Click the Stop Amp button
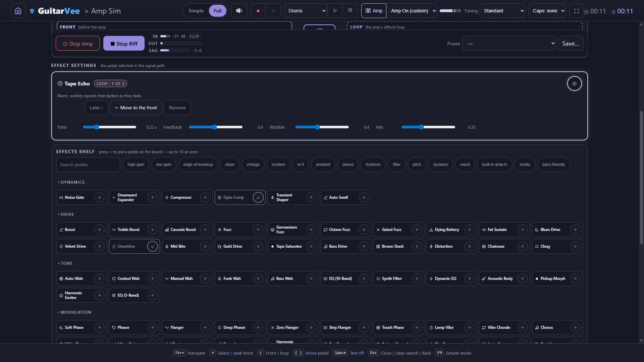 78,44
